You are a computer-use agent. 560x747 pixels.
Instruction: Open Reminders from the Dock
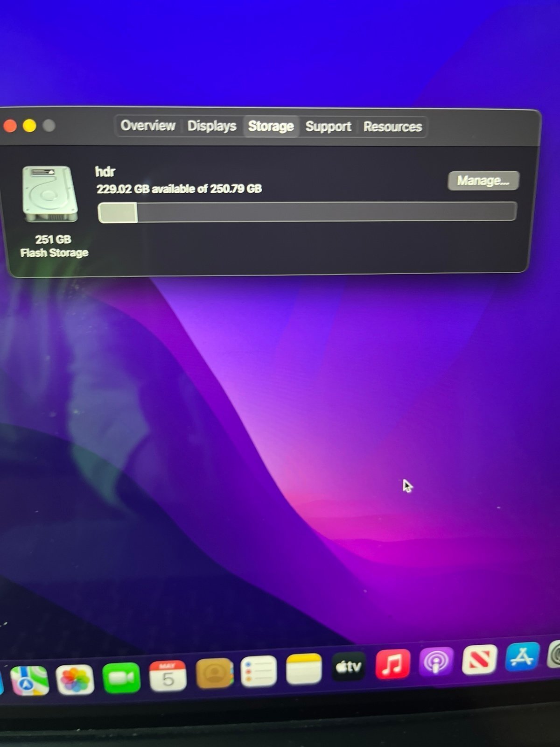259,671
